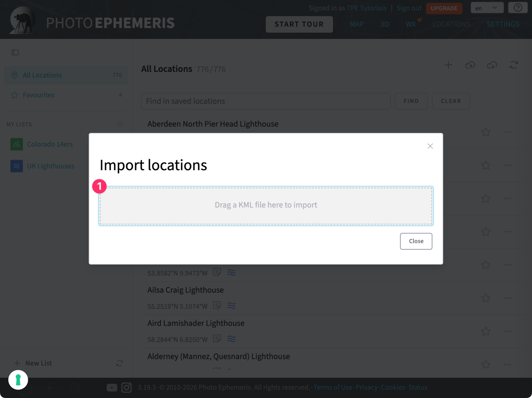
Task: Click the sync lists refresh icon
Action: coord(119,363)
